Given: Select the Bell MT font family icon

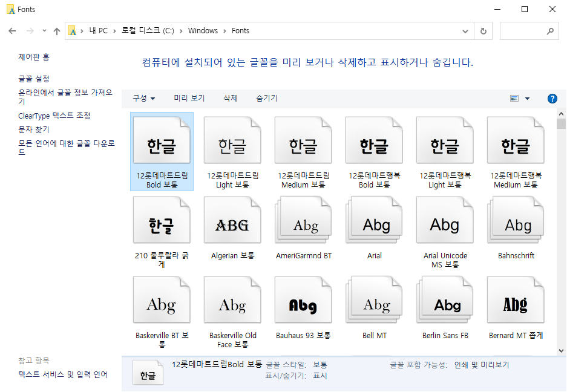Looking at the screenshot, I should (374, 300).
